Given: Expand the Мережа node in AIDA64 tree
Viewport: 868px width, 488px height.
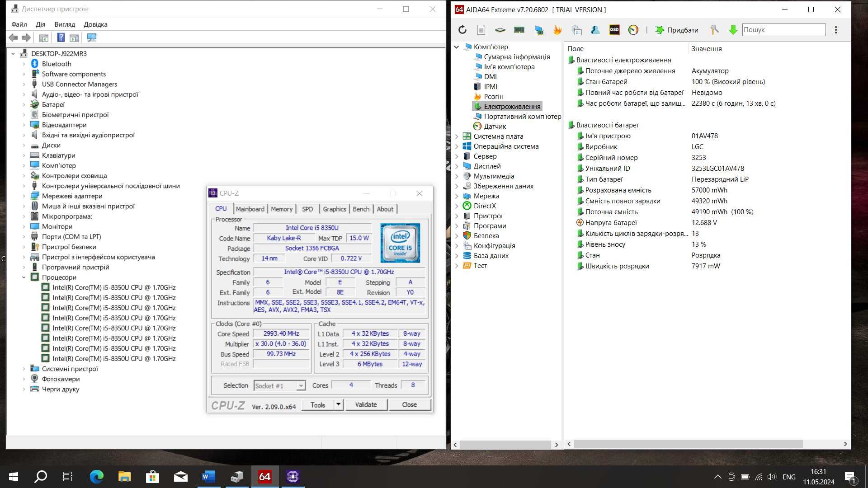Looking at the screenshot, I should tap(457, 196).
